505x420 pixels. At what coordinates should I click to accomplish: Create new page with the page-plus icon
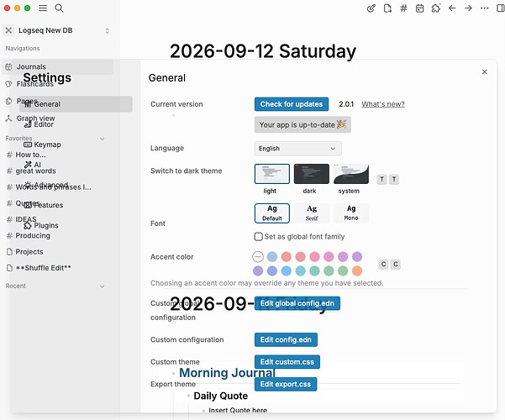(387, 8)
